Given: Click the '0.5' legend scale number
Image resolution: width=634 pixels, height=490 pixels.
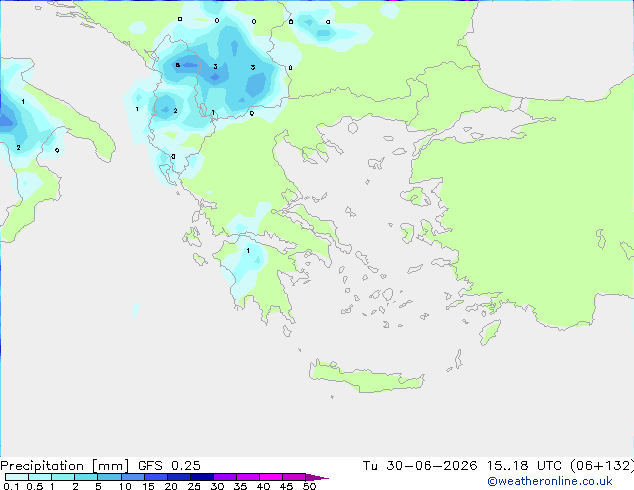Looking at the screenshot, I should point(35,486).
